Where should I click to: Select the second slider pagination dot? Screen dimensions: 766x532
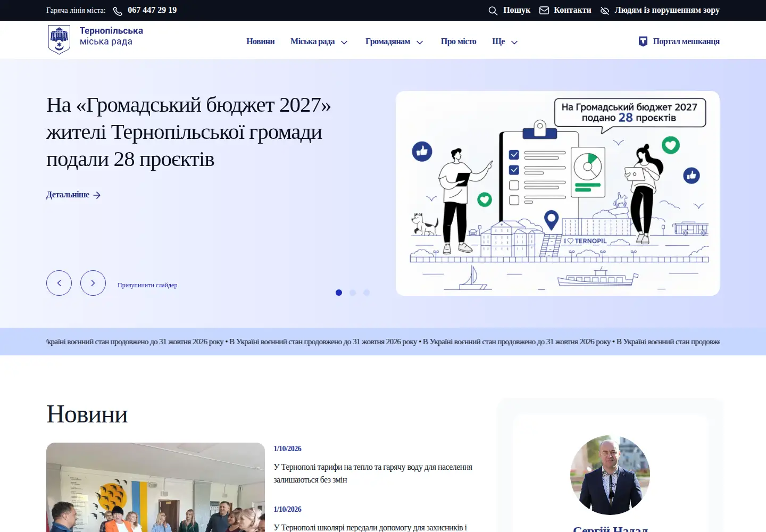tap(353, 293)
